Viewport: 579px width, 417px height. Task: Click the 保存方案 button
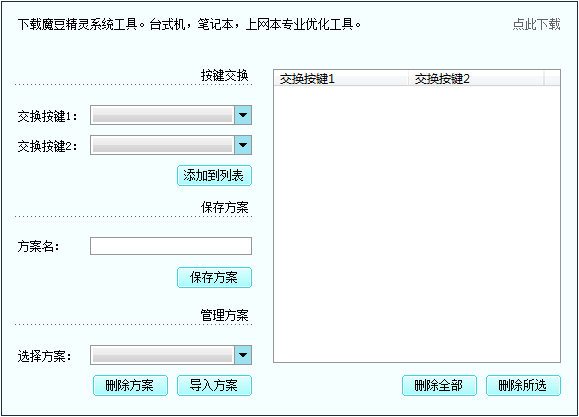[214, 277]
